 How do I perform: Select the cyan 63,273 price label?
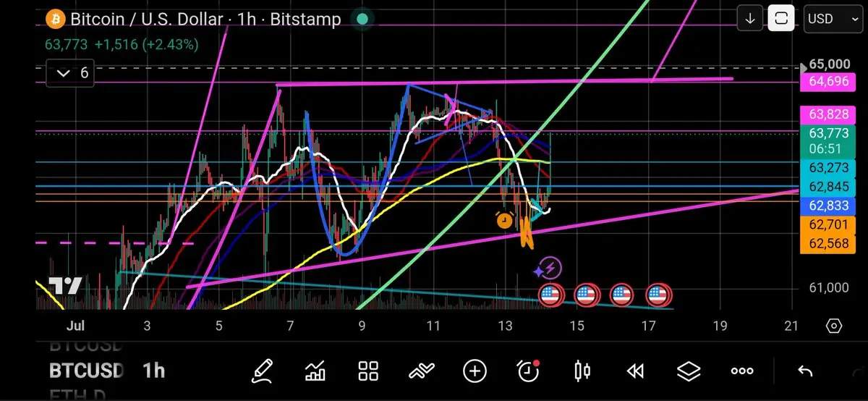click(x=827, y=169)
